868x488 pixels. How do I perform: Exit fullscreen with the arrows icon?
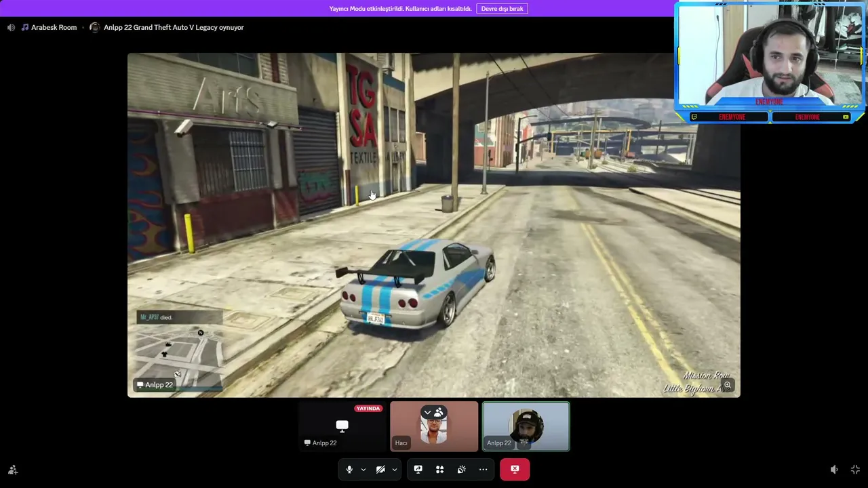[x=855, y=470]
